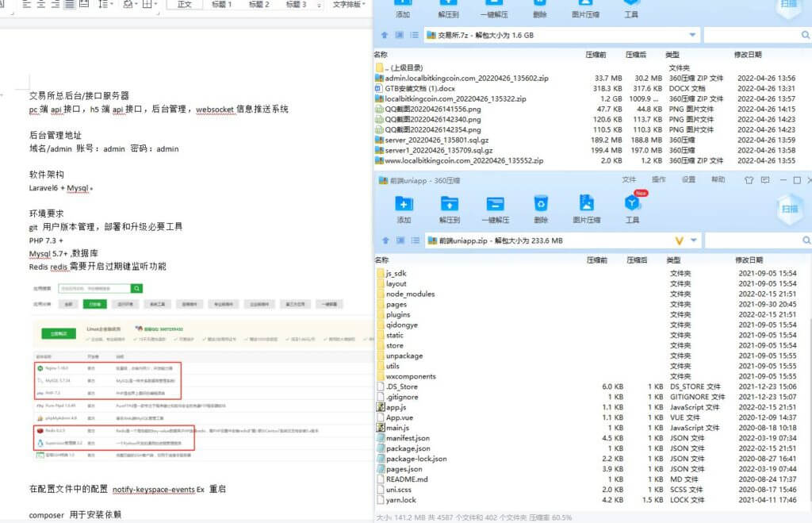Select QQ截图20220426141556.png file
The image size is (812, 523).
592,110
